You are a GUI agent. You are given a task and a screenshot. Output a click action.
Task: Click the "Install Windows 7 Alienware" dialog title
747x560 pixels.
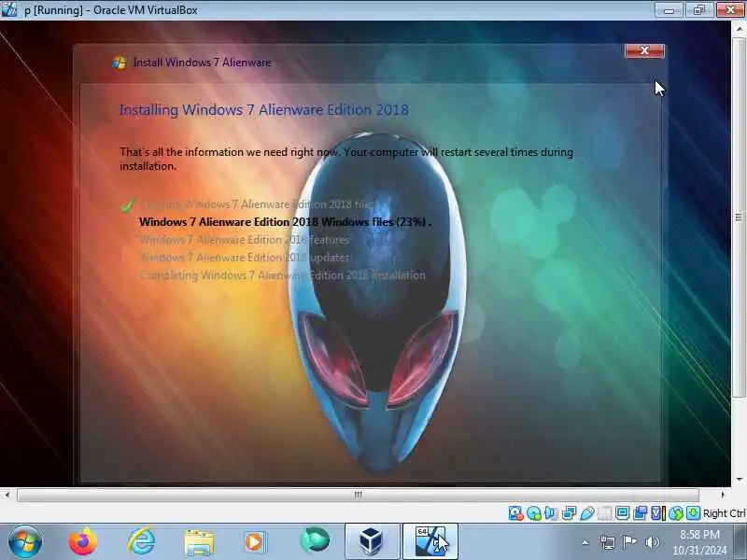point(203,63)
